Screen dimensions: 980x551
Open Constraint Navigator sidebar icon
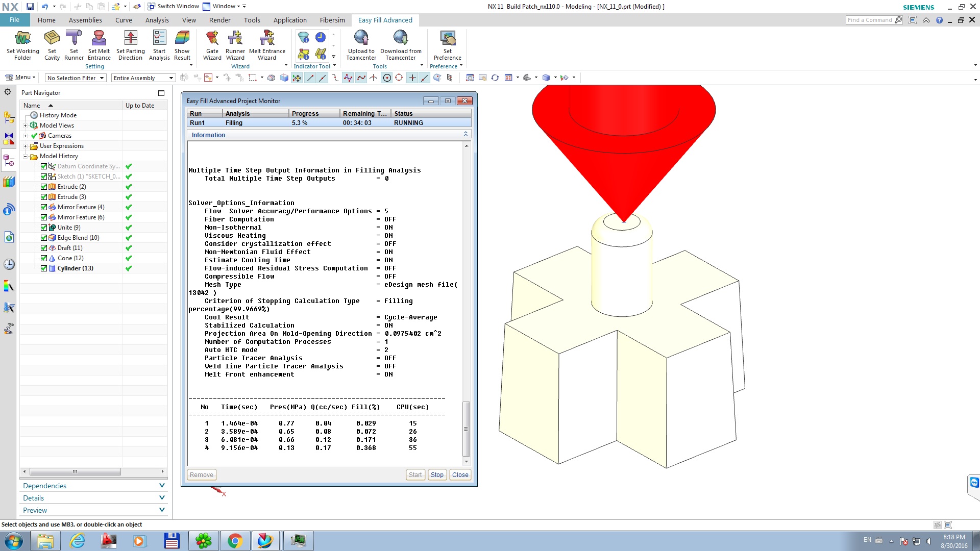(9, 139)
